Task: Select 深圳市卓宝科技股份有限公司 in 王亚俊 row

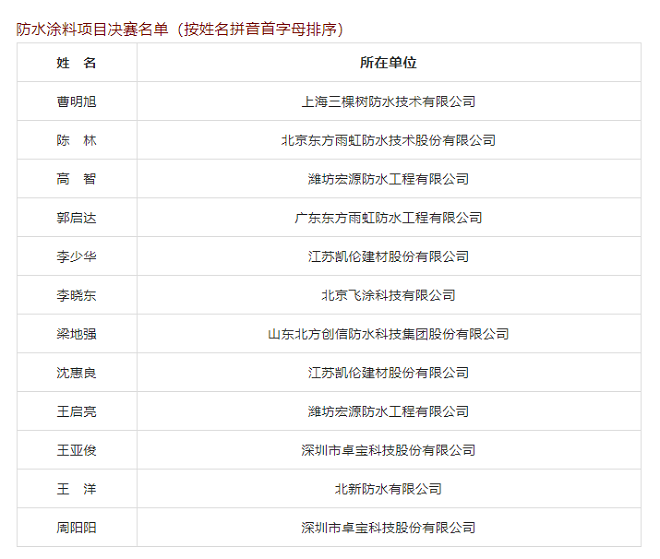Action: [x=388, y=450]
